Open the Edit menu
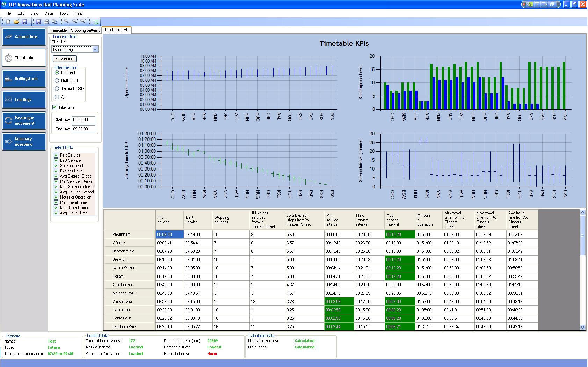This screenshot has height=367, width=588. (21, 13)
